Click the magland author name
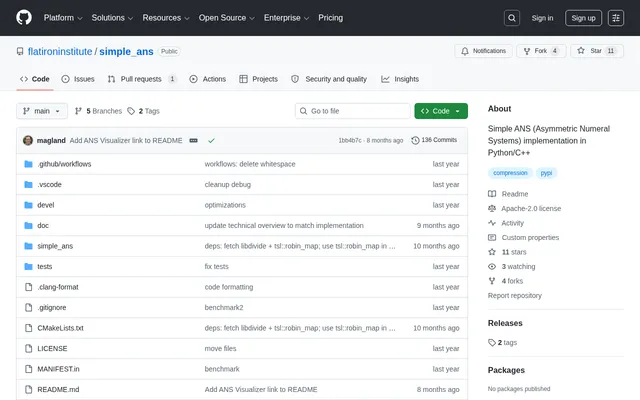This screenshot has height=400, width=640. click(51, 140)
